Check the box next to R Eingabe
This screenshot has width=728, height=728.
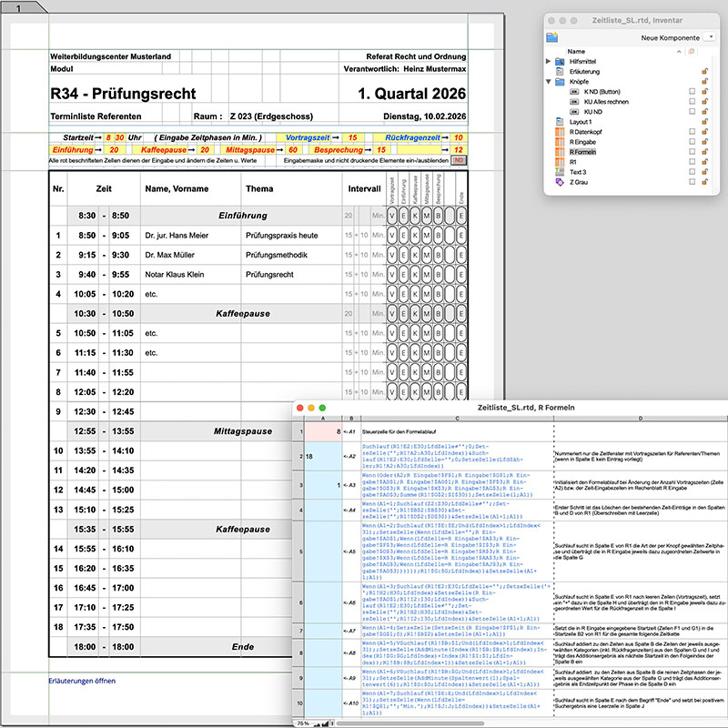(693, 142)
